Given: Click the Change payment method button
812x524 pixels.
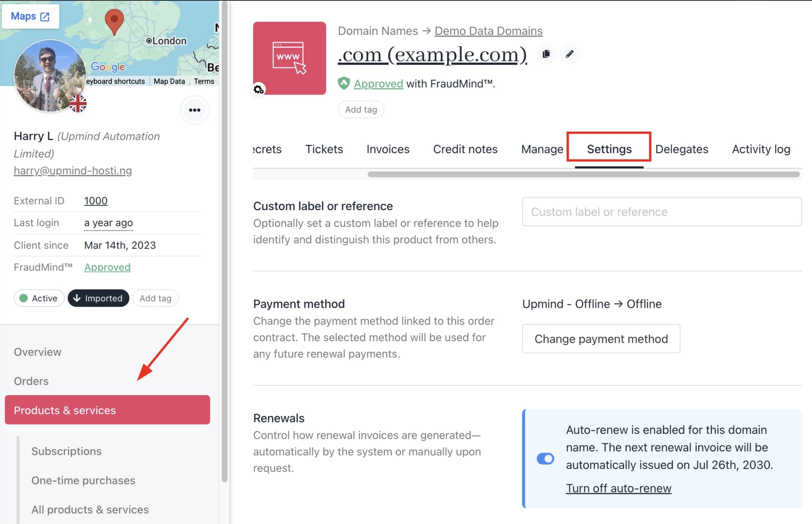Looking at the screenshot, I should 601,339.
